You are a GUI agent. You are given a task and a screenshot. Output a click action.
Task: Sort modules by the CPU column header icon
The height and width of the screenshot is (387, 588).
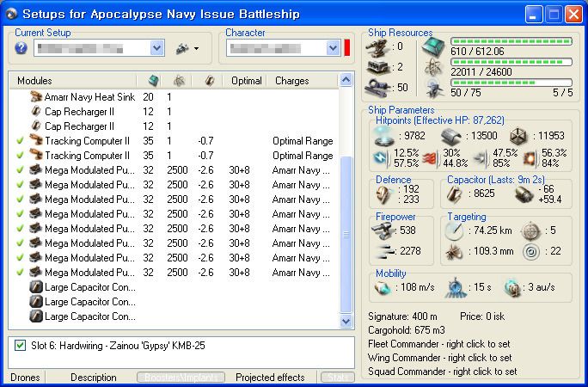pos(154,80)
